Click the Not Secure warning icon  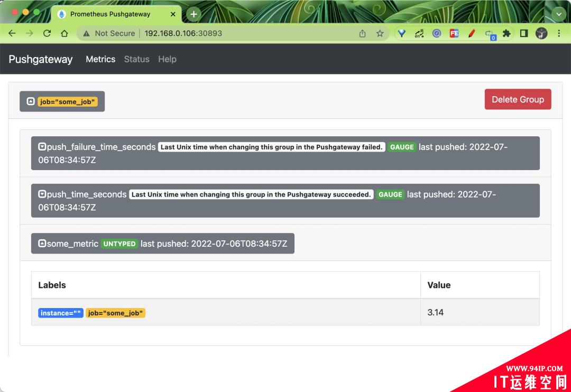coord(86,33)
